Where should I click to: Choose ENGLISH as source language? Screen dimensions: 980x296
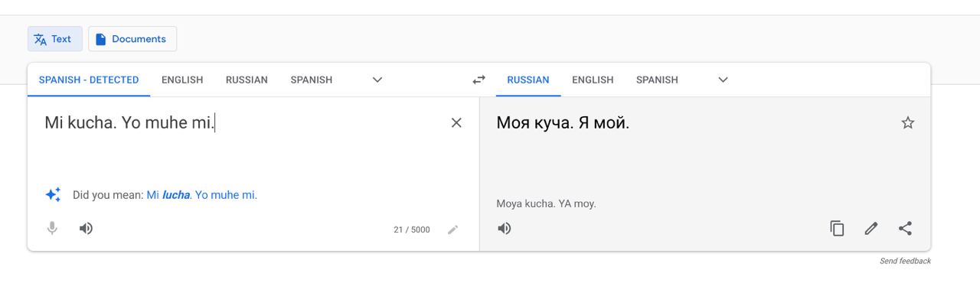182,80
